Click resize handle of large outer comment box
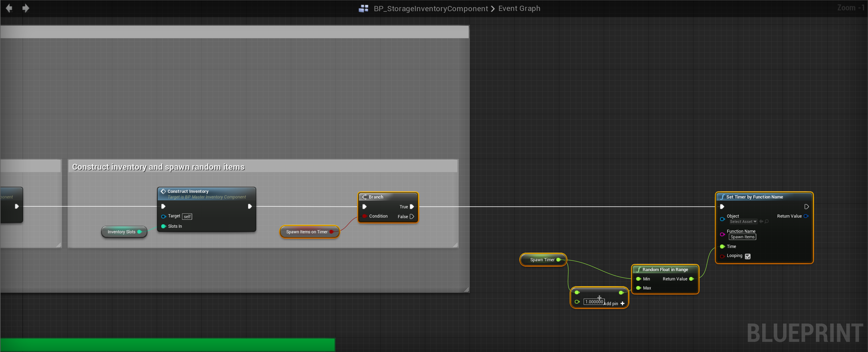868x352 pixels. click(466, 289)
